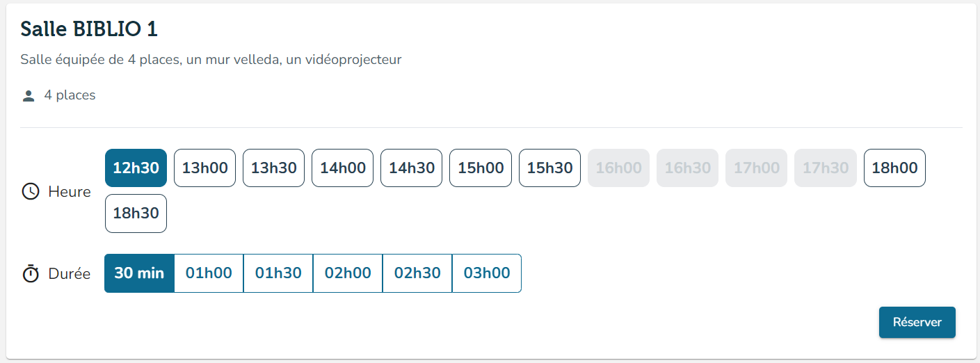Set duration to 30 min

(139, 273)
